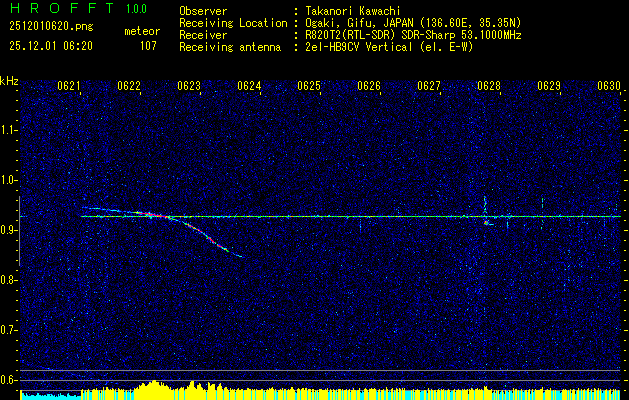Click the 0626 time marker
Viewport: 629px width, 400px height.
(369, 86)
